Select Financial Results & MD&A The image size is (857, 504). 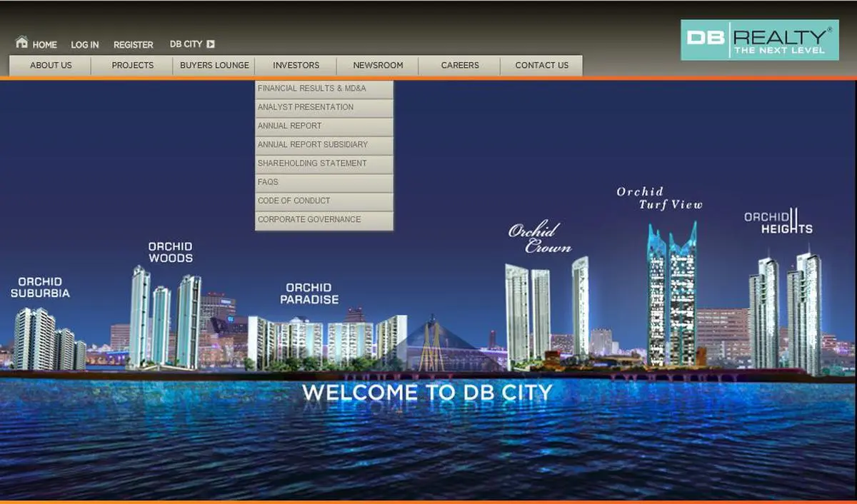pyautogui.click(x=324, y=89)
